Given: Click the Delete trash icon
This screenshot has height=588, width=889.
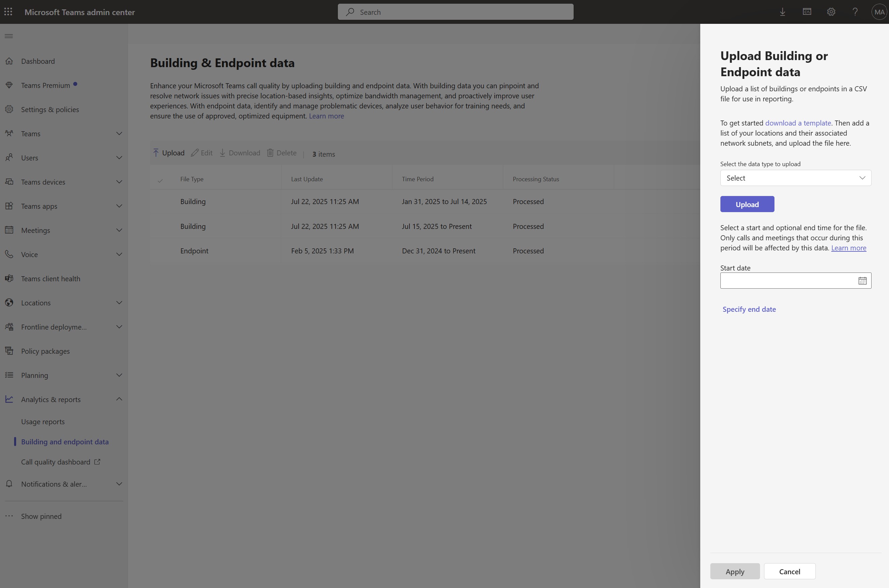Looking at the screenshot, I should point(271,153).
